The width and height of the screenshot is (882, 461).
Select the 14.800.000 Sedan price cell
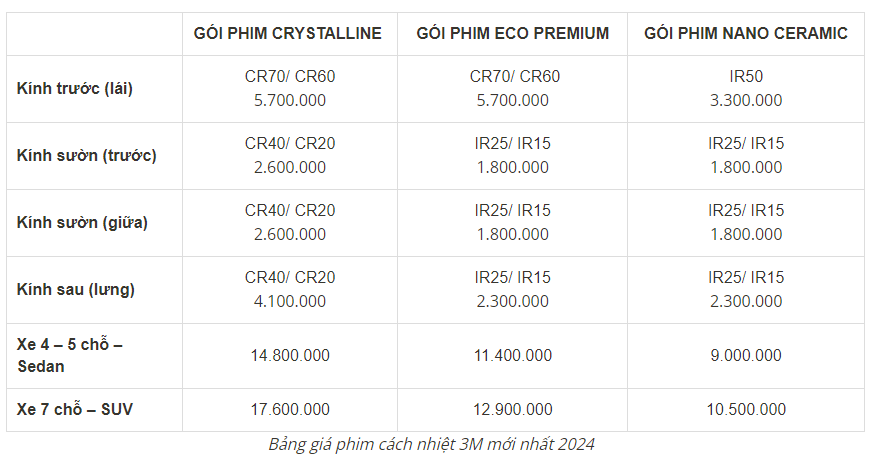pos(289,355)
